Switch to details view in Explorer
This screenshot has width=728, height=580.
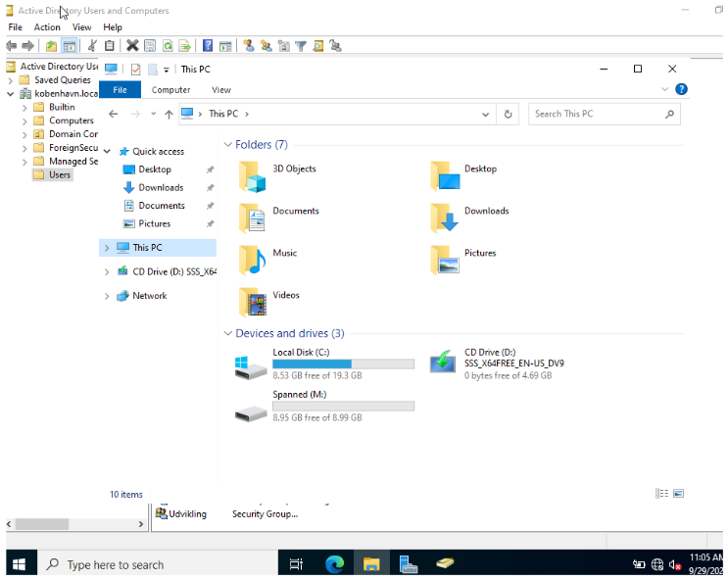[x=661, y=493]
